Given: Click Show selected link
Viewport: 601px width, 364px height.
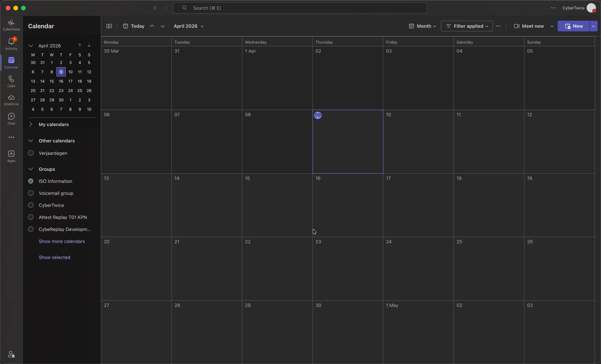Looking at the screenshot, I should (x=54, y=257).
